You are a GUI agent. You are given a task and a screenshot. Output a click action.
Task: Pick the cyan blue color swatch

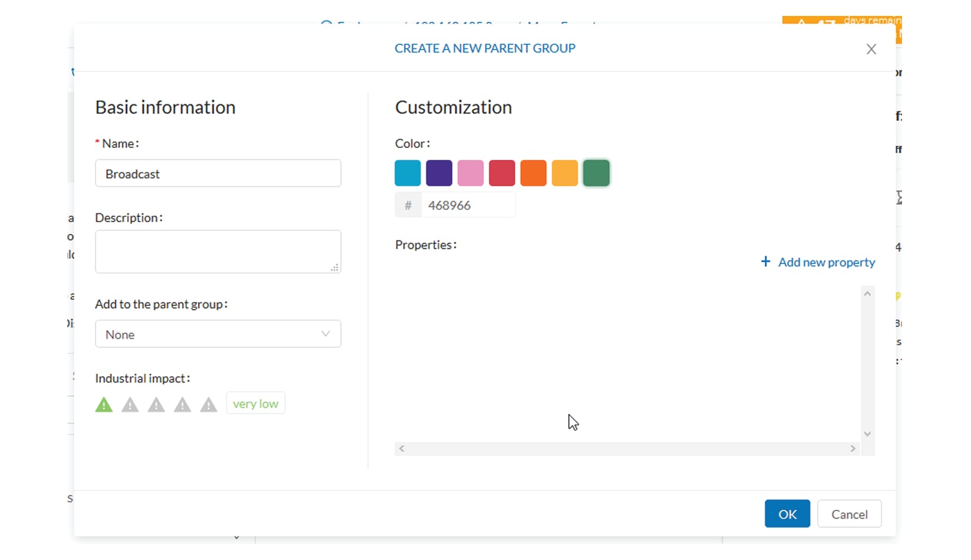(407, 173)
